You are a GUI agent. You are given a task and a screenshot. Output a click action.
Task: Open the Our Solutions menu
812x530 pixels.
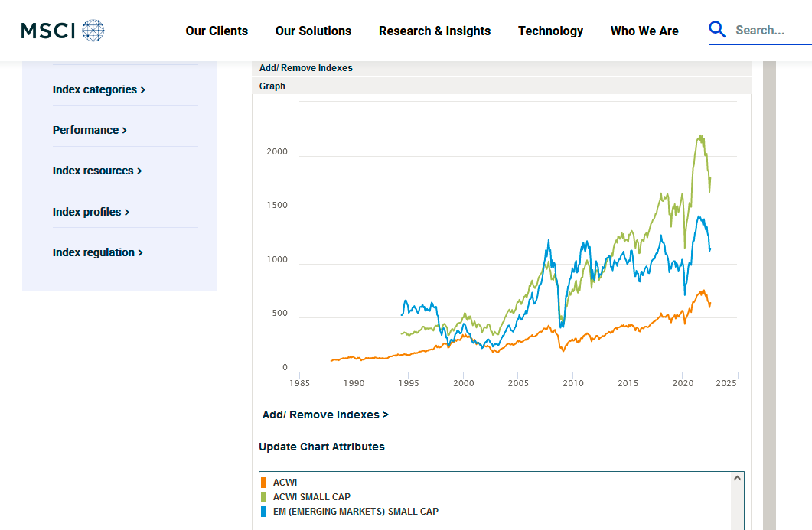pos(313,31)
